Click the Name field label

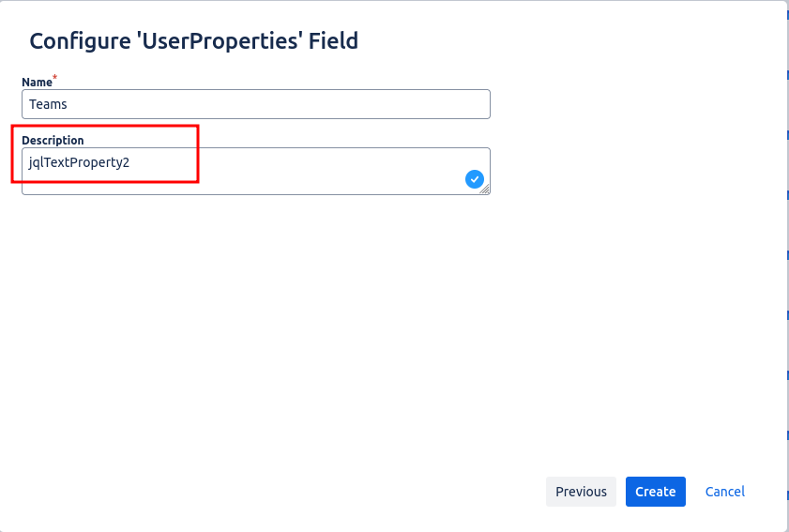[x=37, y=83]
